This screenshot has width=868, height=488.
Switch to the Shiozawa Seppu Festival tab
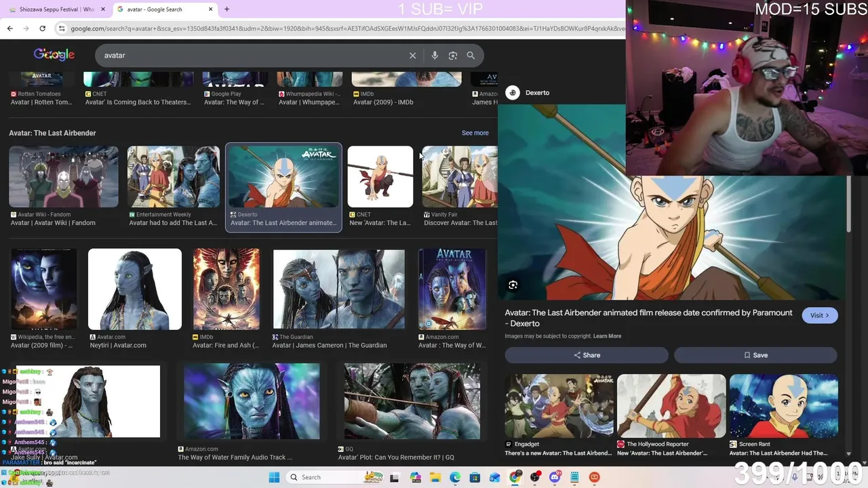pos(56,9)
